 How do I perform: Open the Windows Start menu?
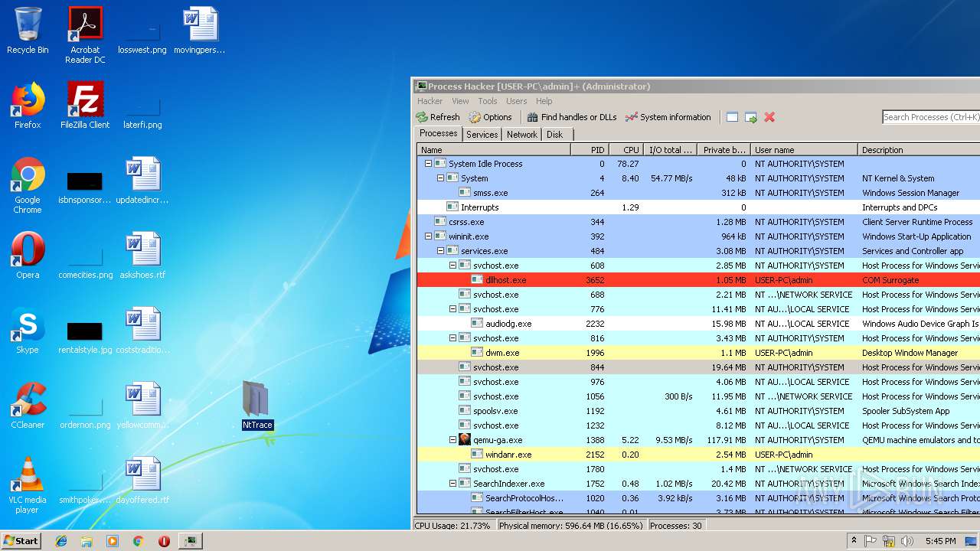tap(21, 540)
